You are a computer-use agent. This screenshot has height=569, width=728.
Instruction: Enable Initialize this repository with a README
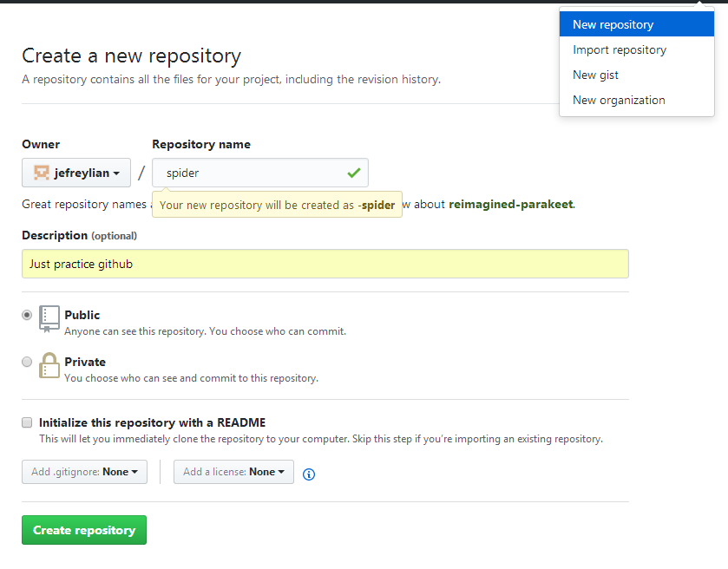[27, 422]
